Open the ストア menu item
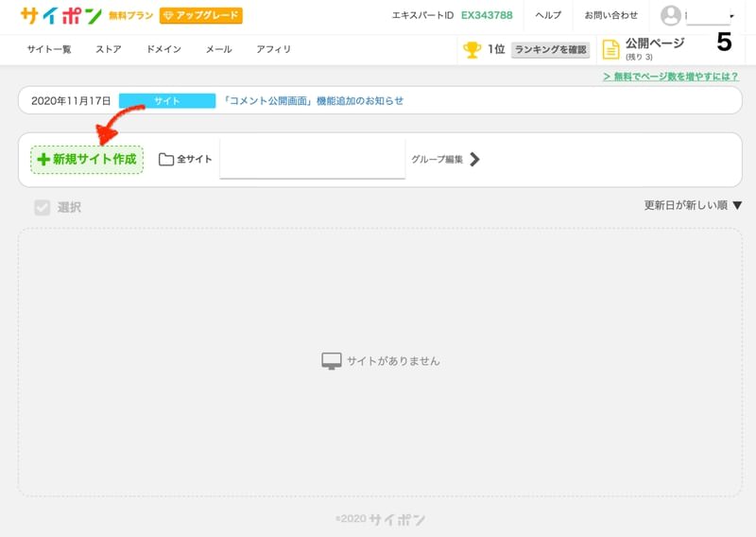Screen dimensions: 756x537 tap(109, 49)
